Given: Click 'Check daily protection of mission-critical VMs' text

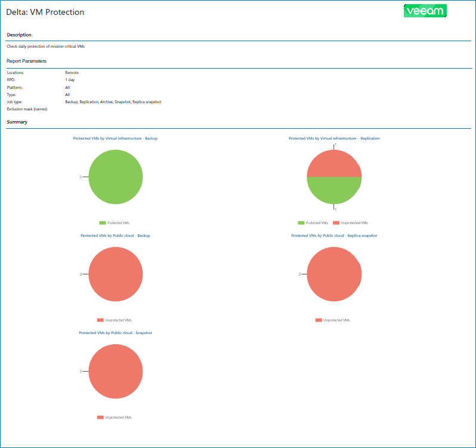Looking at the screenshot, I should click(x=46, y=47).
